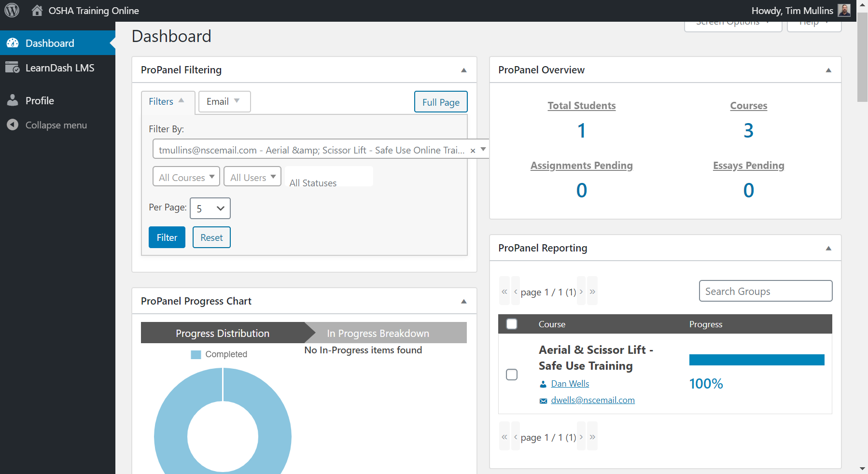Select the Progress Distribution tab
This screenshot has width=868, height=474.
click(x=223, y=333)
